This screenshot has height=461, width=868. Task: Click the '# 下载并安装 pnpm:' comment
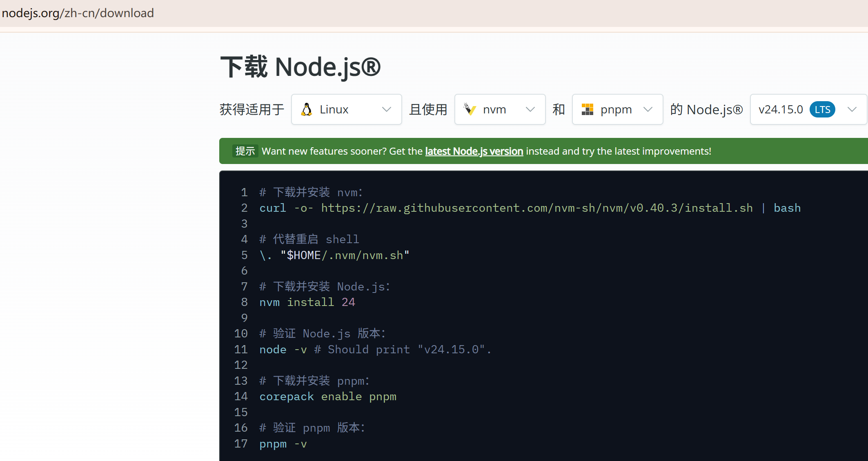click(314, 381)
